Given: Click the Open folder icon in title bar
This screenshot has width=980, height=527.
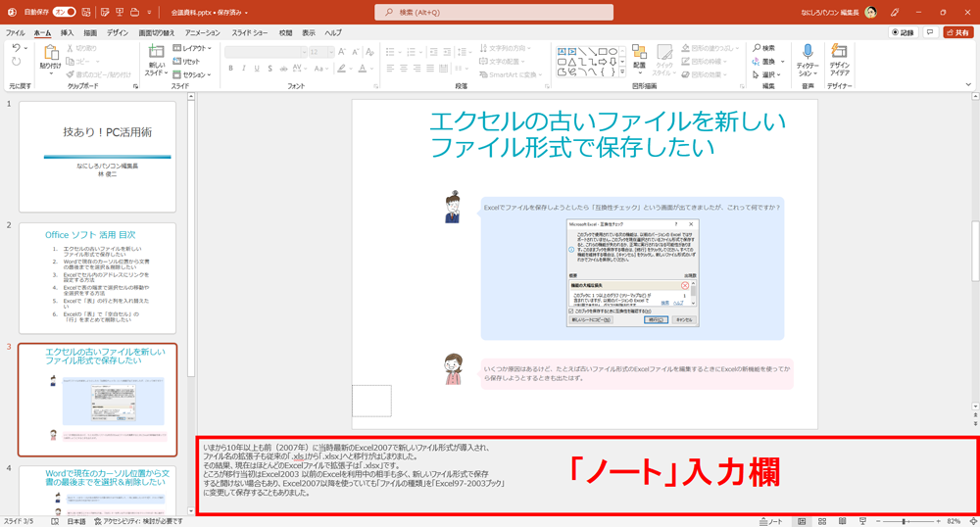Looking at the screenshot, I should (x=134, y=12).
